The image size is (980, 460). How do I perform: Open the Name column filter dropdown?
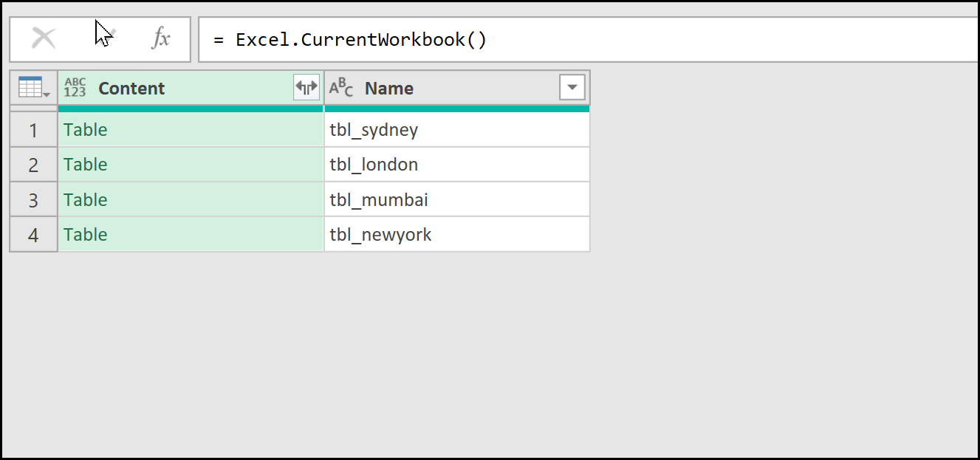(572, 88)
